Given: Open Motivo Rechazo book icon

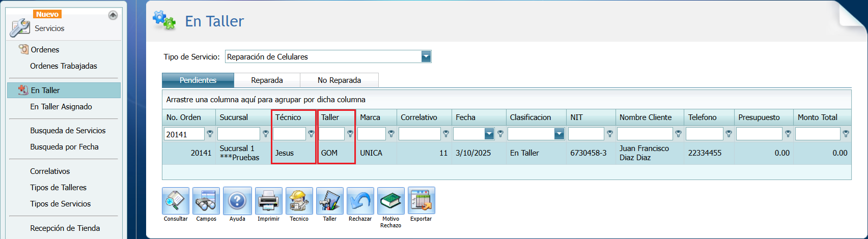Looking at the screenshot, I should [391, 200].
